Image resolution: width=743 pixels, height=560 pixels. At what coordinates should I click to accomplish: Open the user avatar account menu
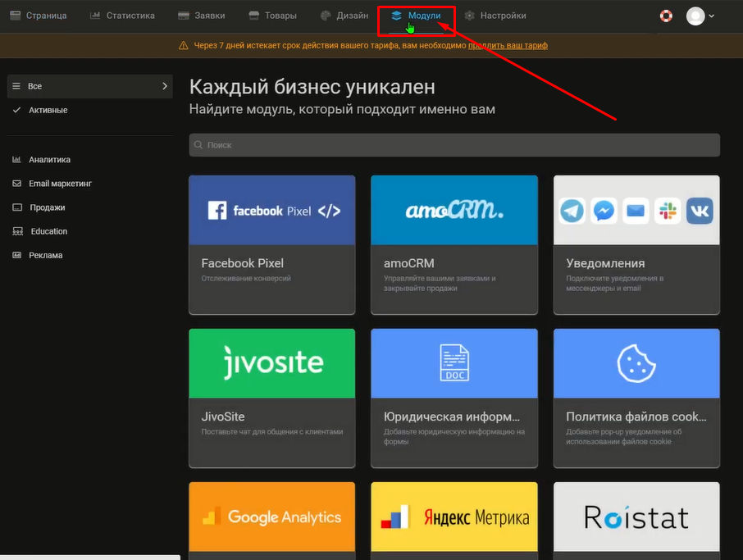(700, 16)
